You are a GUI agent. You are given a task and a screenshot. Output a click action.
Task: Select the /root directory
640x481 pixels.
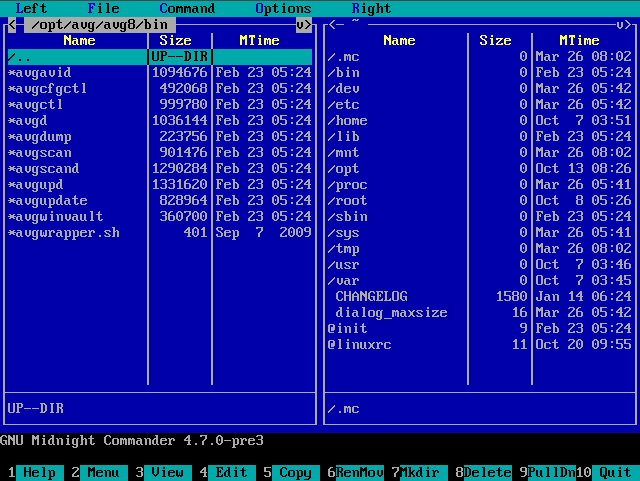coord(480,200)
